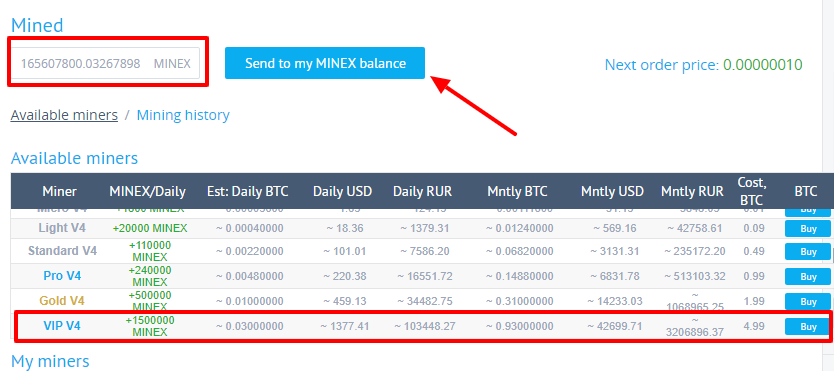Click the ~ 42758.61 monthly RUR cell
Screen dimensions: 834x371
click(695, 229)
